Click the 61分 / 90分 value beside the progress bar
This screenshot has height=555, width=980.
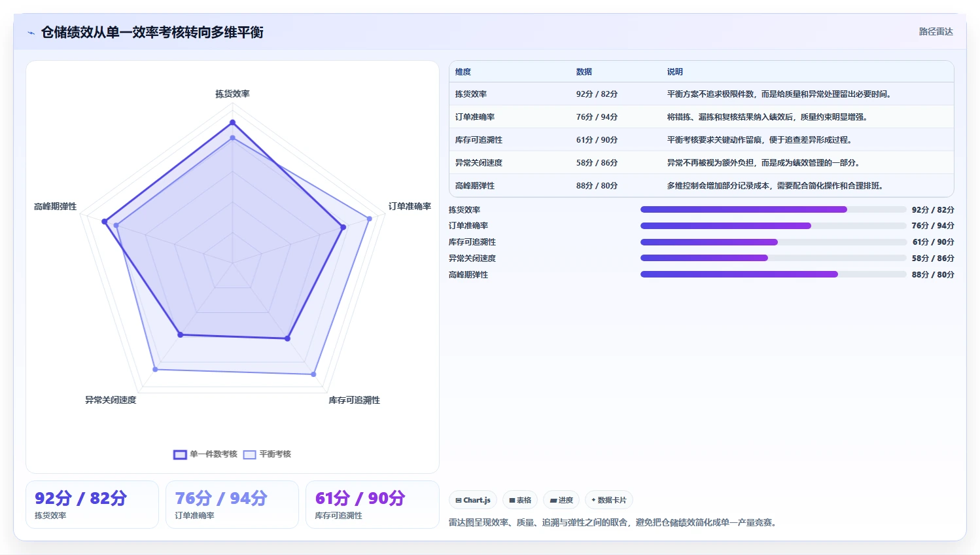click(x=933, y=242)
